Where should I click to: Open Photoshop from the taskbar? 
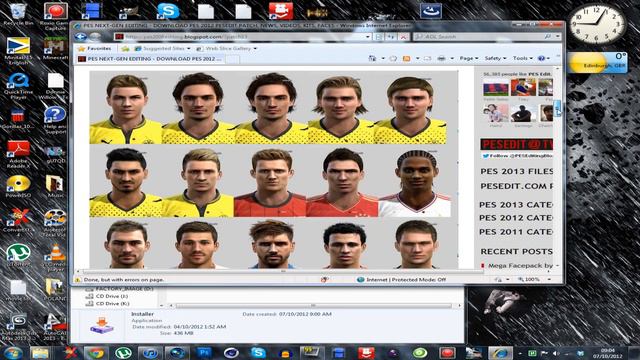[x=203, y=353]
